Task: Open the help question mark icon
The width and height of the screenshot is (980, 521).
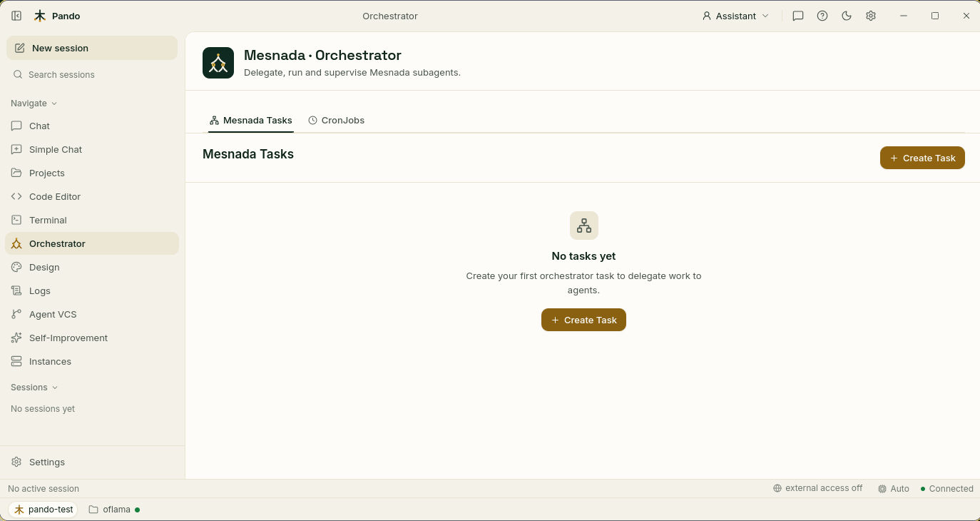Action: coord(822,16)
